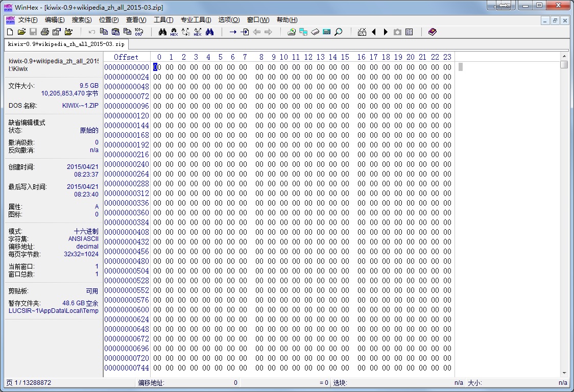This screenshot has width=574, height=392.
Task: Open the data interpreter grid icon
Action: [409, 32]
